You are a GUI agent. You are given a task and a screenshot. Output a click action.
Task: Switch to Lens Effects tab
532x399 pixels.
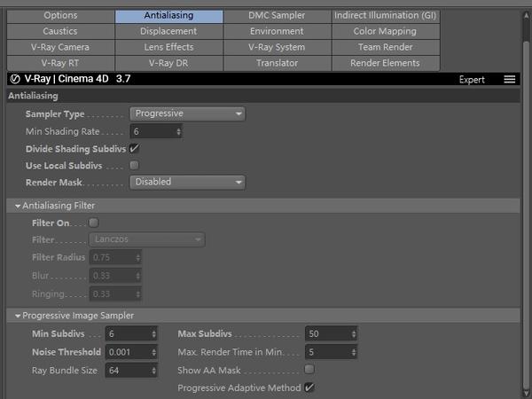click(x=169, y=47)
